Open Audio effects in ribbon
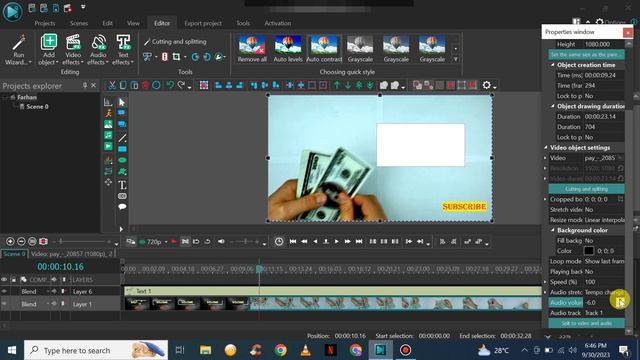 pyautogui.click(x=98, y=50)
